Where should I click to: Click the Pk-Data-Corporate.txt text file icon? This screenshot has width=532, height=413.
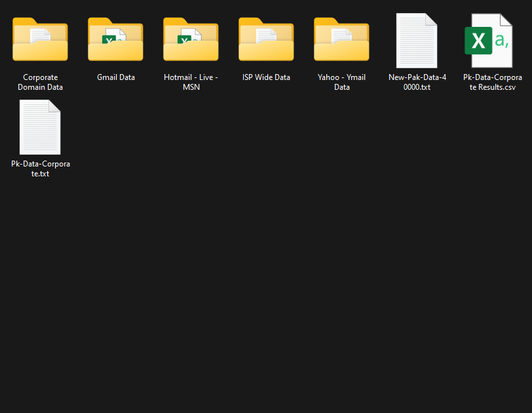(40, 127)
